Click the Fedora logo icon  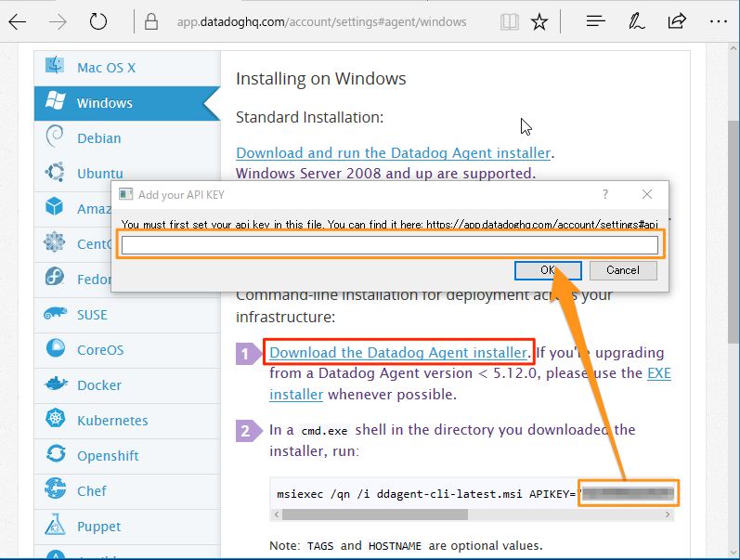[55, 277]
